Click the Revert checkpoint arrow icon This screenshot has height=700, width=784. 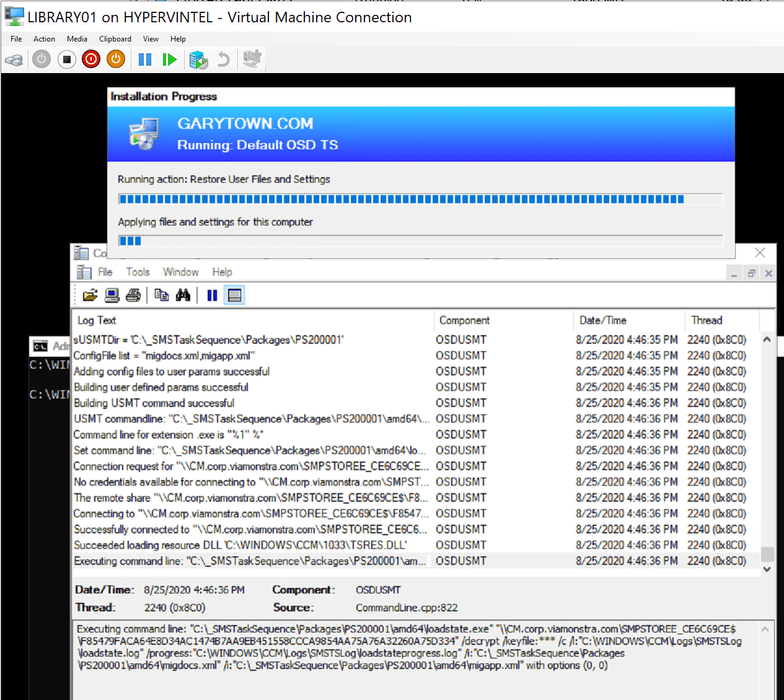[x=224, y=59]
